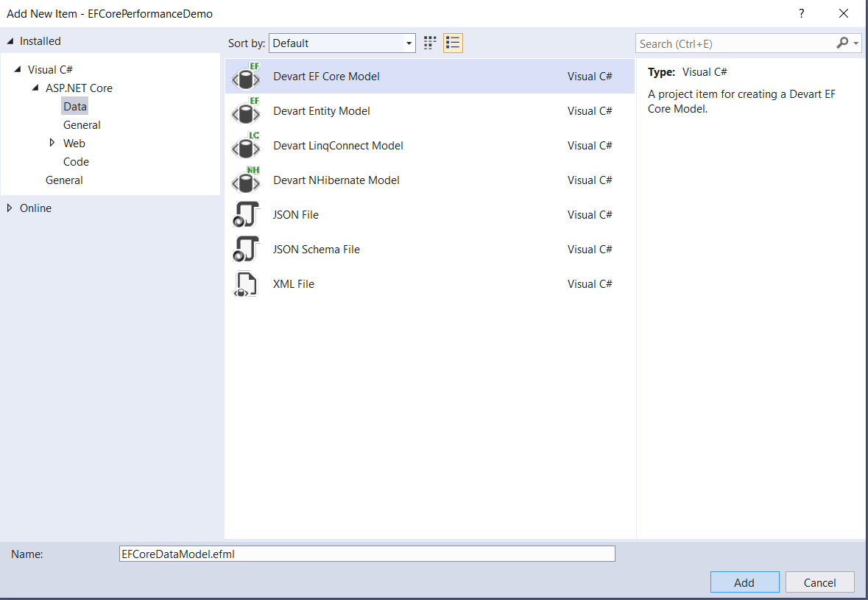Click the Name field EFCoreDataModel.efml
The width and height of the screenshot is (868, 600).
pos(367,554)
